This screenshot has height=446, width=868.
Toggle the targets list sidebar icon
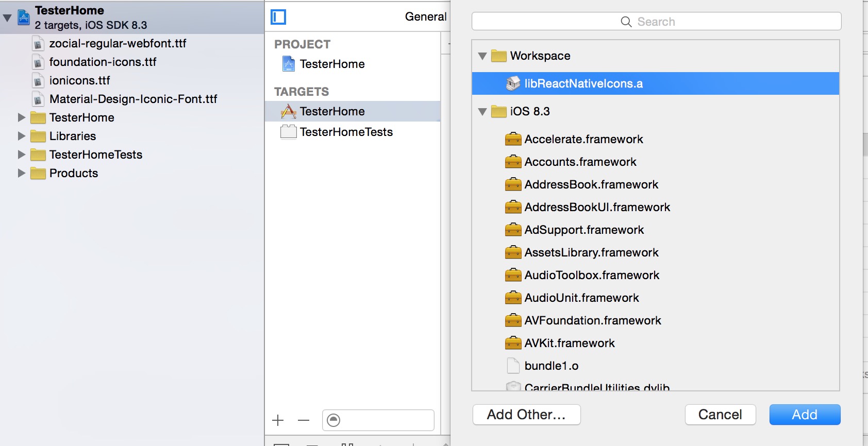278,17
